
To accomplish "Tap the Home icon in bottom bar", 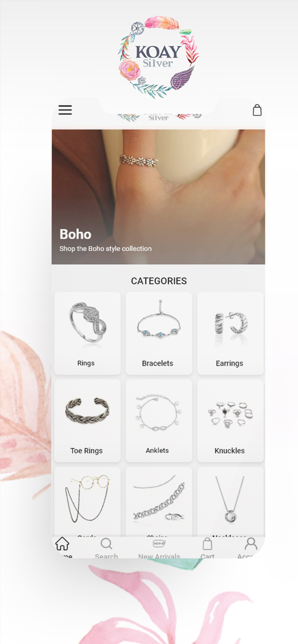I will [x=62, y=544].
